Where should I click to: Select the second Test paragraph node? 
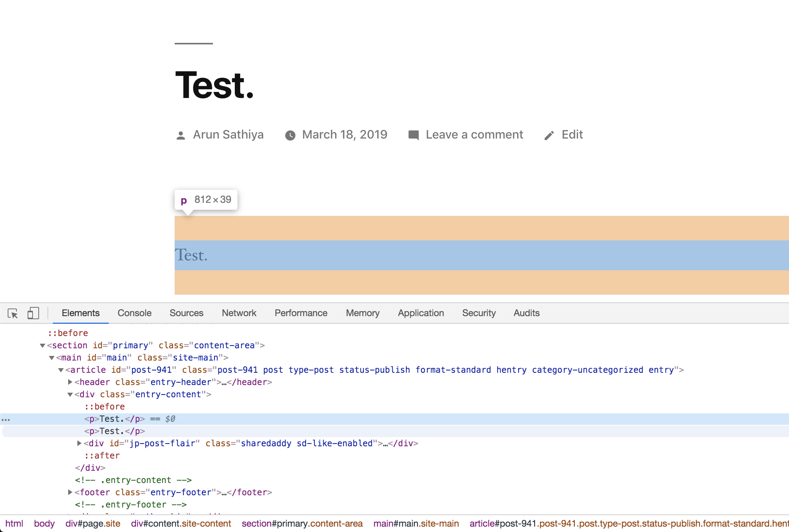115,431
